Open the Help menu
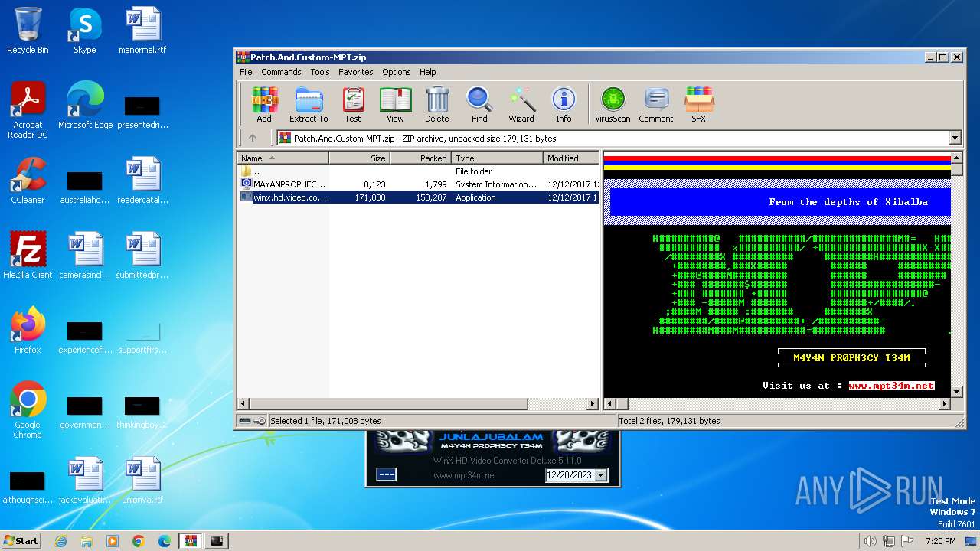This screenshot has width=980, height=551. (428, 72)
